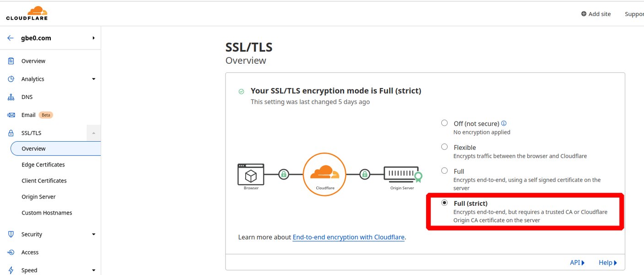Select the DNS sidebar icon
Screen dimensions: 644x275
[11, 97]
